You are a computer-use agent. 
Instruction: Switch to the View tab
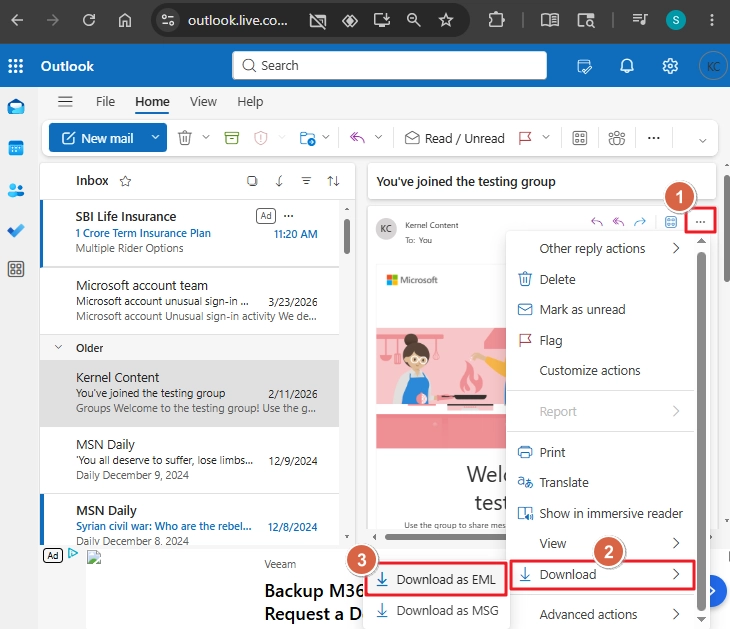(203, 101)
